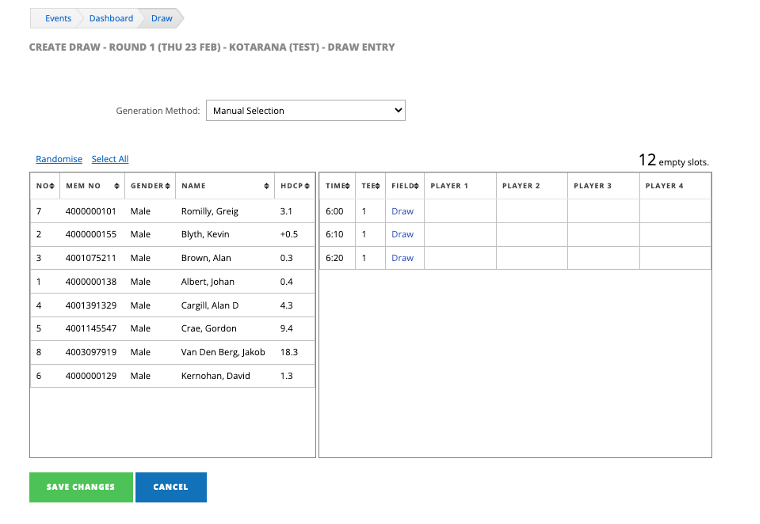Screen dimensions: 760x524
Task: Click member number 4000000129
Action: click(91, 376)
